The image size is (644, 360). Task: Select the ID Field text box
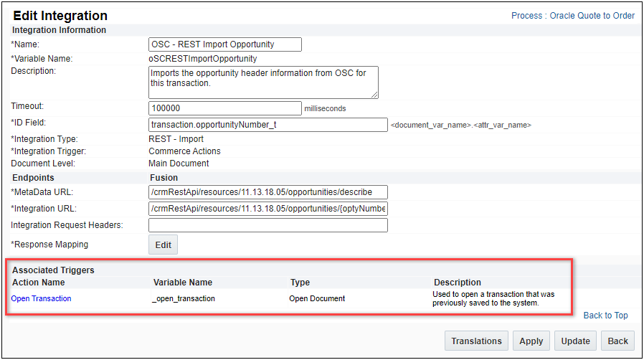(267, 125)
